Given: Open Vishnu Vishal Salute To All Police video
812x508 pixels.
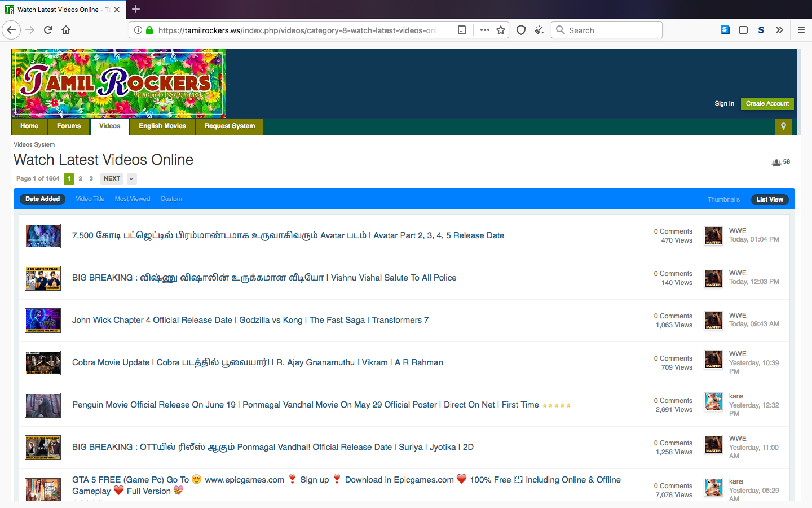Looking at the screenshot, I should [x=264, y=278].
